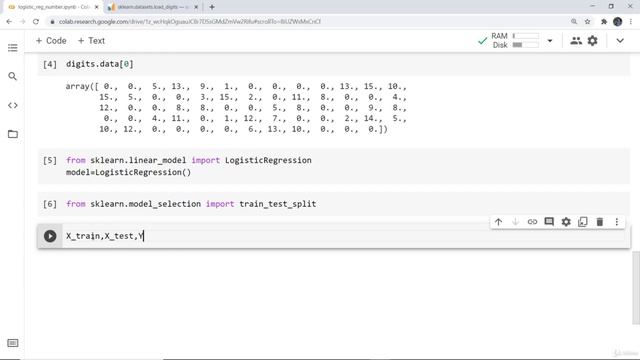Close the sklearn.datasets.load_digits tab
This screenshot has width=640, height=360.
coord(196,7)
